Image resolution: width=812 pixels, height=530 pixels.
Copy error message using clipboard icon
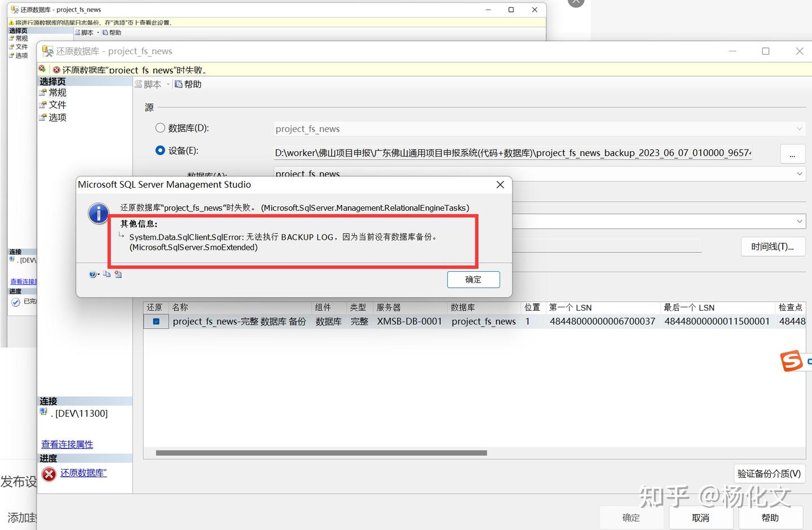[107, 274]
